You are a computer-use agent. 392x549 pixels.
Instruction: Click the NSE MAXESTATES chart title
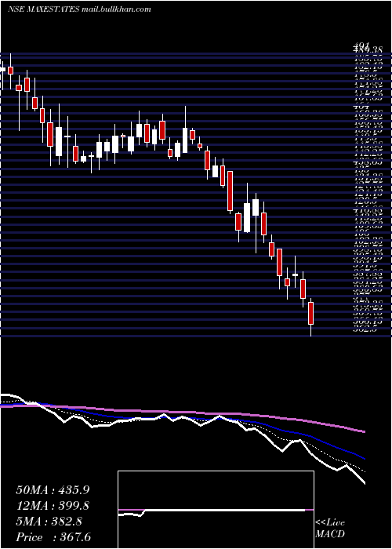(x=44, y=9)
